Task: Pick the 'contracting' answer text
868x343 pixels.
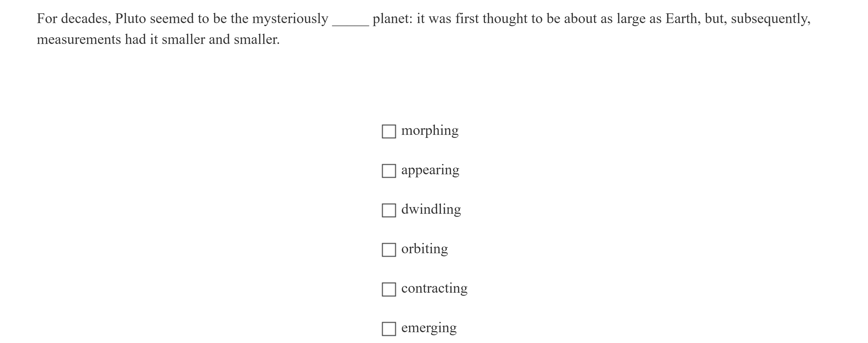Action: coord(434,288)
